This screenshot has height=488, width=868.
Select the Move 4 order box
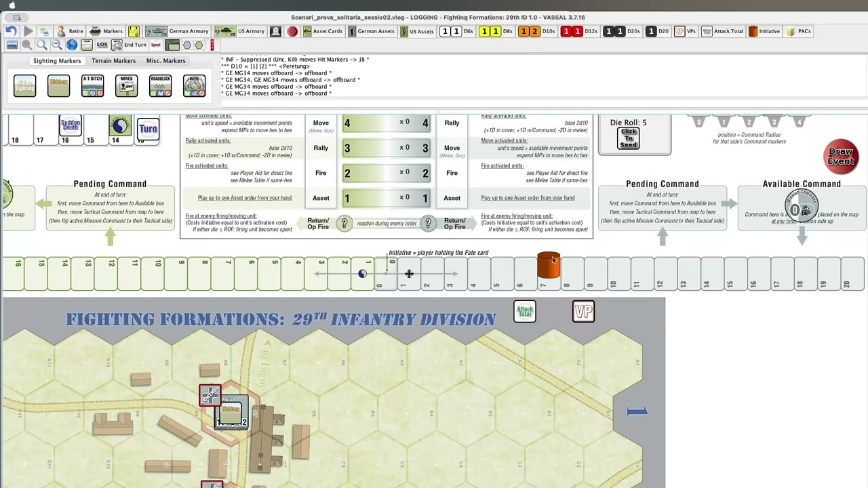click(386, 123)
